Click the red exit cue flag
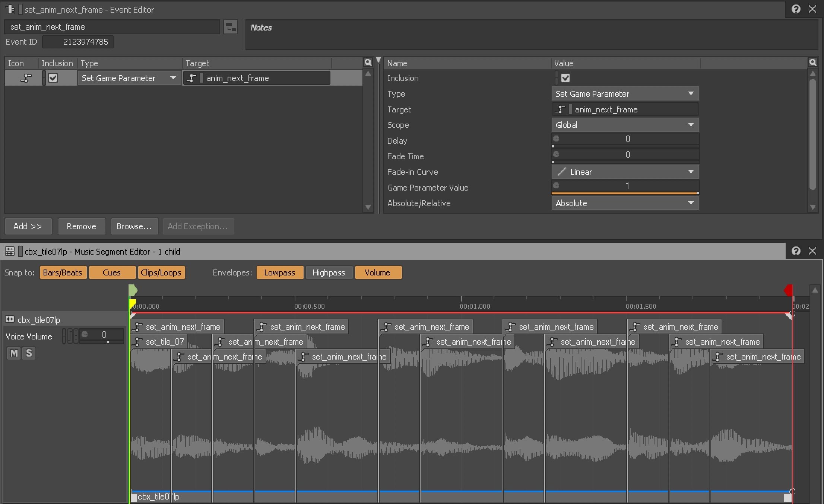The height and width of the screenshot is (504, 824). 788,290
